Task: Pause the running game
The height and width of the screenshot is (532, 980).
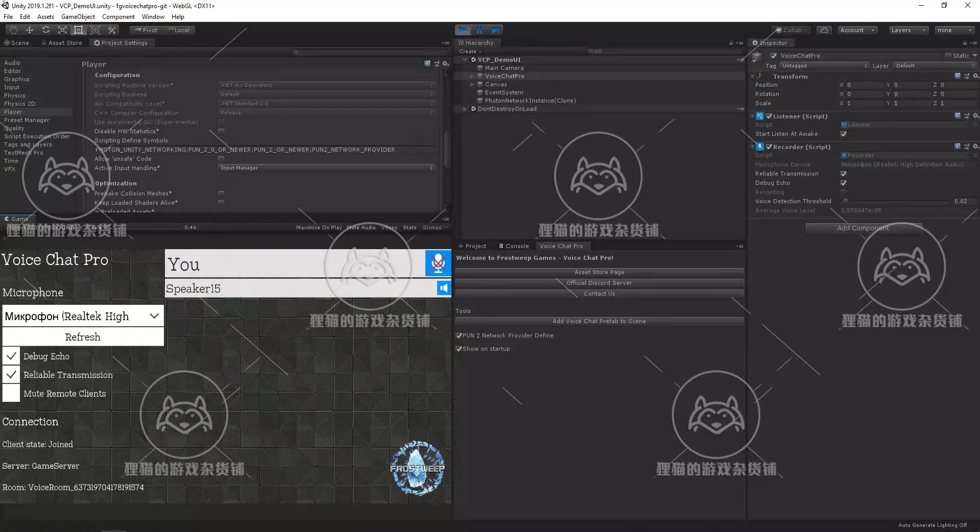Action: (479, 30)
